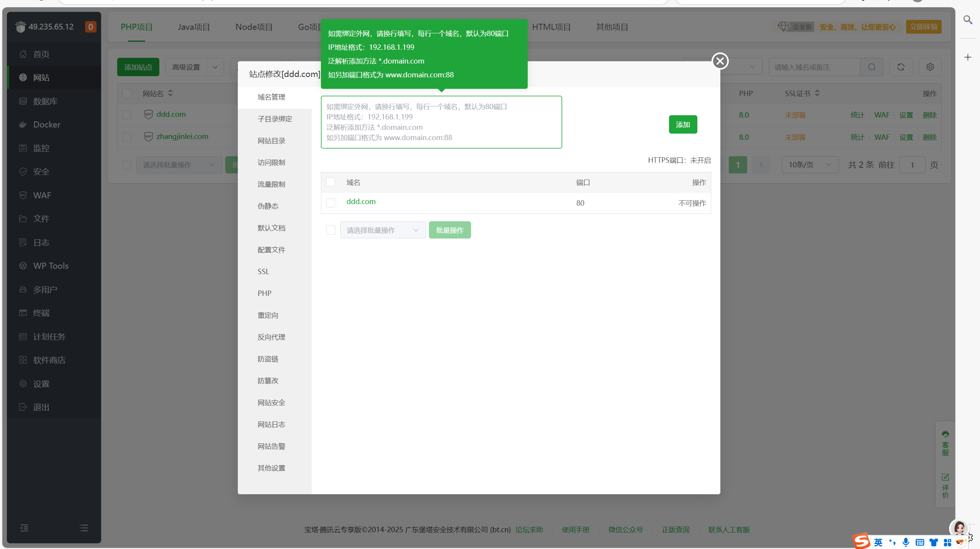
Task: Check the ddd.com domain row checkbox
Action: click(330, 203)
